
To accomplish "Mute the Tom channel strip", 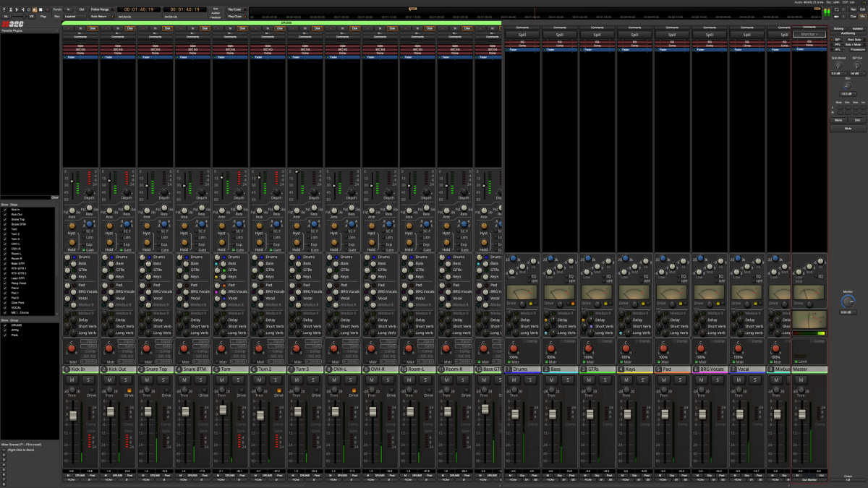I will 222,380.
